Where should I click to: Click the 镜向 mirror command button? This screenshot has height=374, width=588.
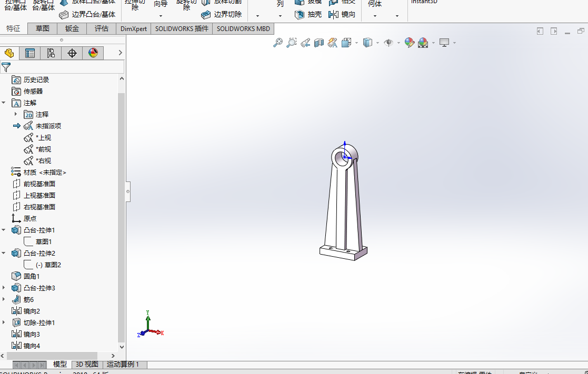click(342, 15)
